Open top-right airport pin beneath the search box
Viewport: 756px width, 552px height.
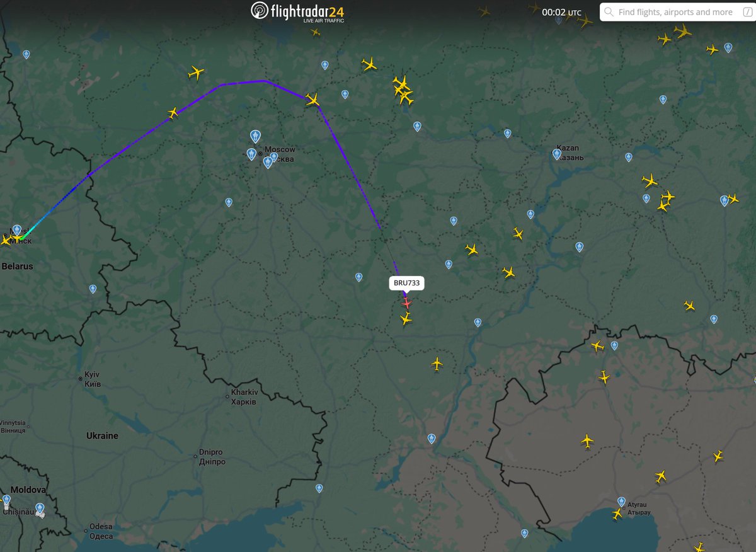click(728, 47)
